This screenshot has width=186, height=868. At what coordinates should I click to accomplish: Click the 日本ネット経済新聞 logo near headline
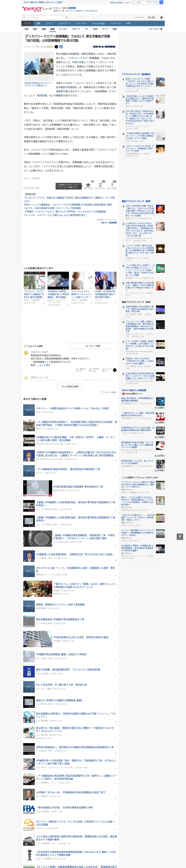(x=104, y=47)
